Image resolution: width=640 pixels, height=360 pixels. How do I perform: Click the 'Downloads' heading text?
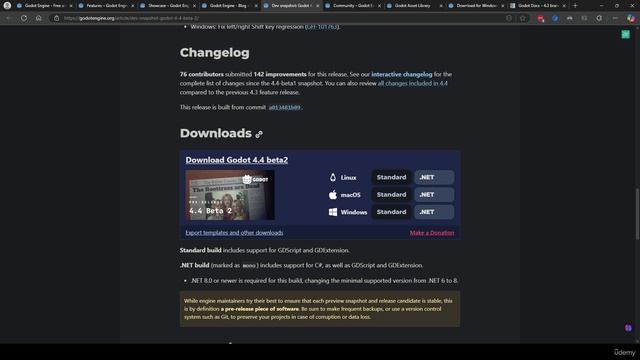pos(216,133)
